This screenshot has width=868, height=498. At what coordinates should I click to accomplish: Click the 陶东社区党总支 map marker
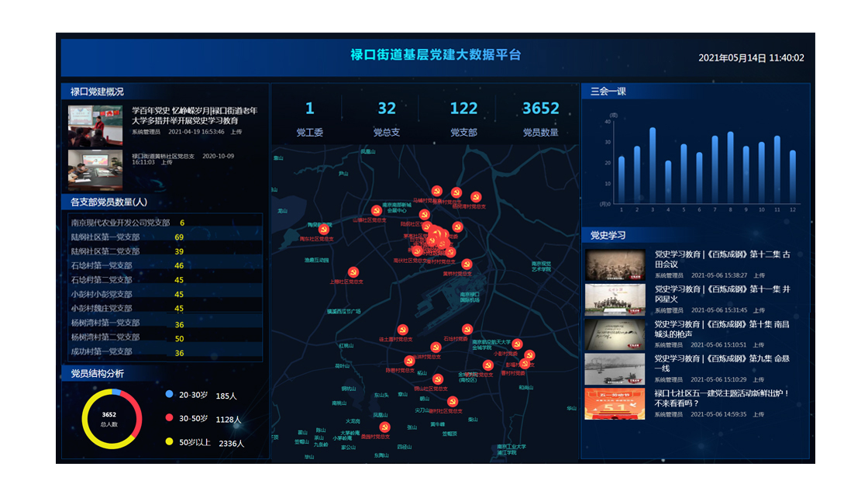[324, 230]
